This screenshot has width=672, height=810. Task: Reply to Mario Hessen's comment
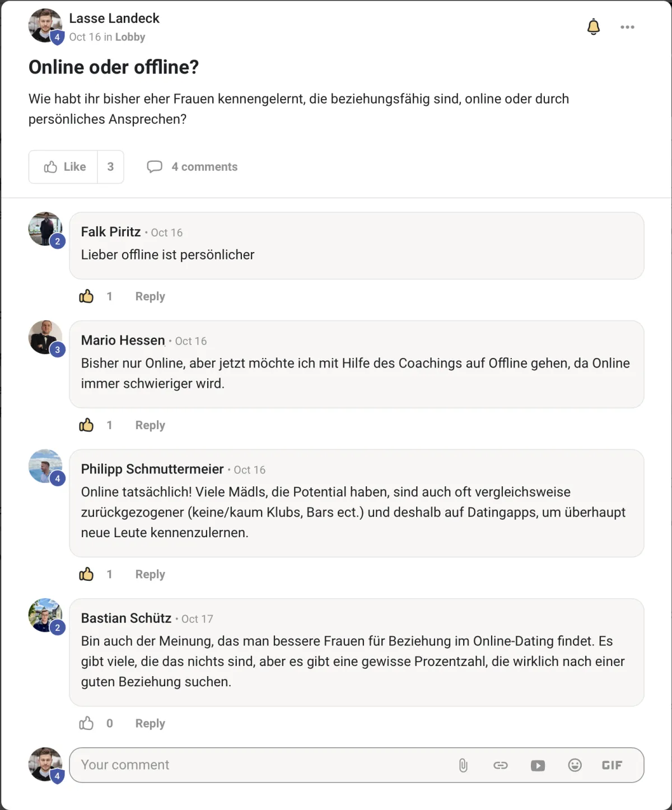150,425
